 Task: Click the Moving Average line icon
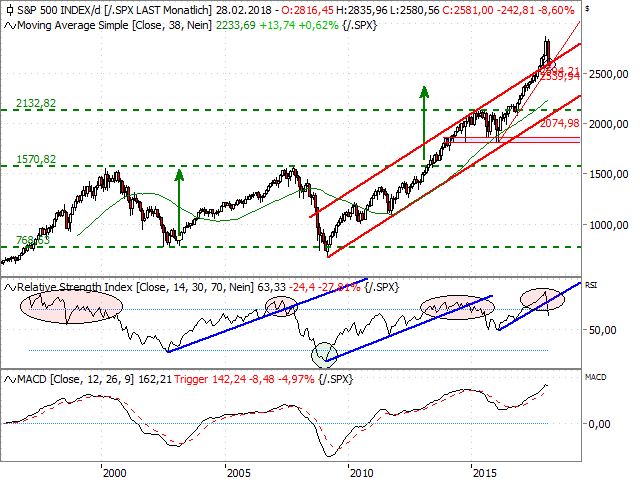[x=10, y=26]
